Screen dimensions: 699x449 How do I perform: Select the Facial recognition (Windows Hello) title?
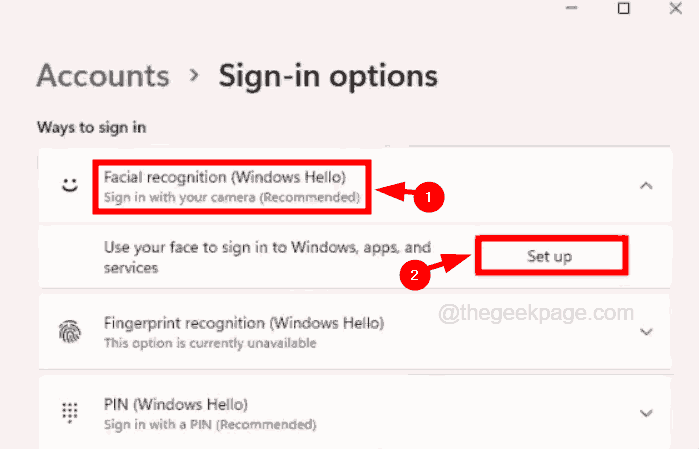tap(225, 177)
